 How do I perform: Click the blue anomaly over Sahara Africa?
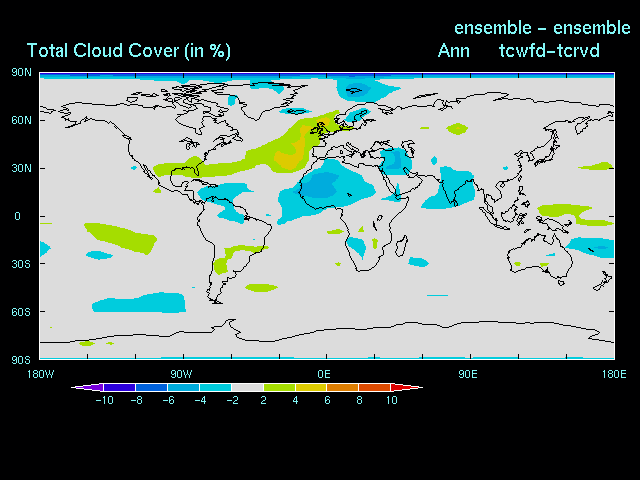322,184
